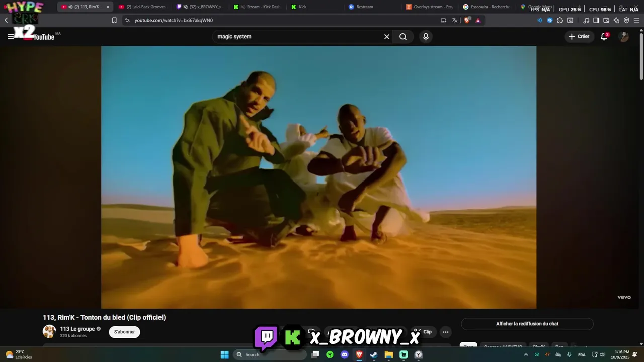Image resolution: width=644 pixels, height=362 pixels.
Task: Bookmark this page with the bookmark icon
Action: pyautogui.click(x=114, y=20)
